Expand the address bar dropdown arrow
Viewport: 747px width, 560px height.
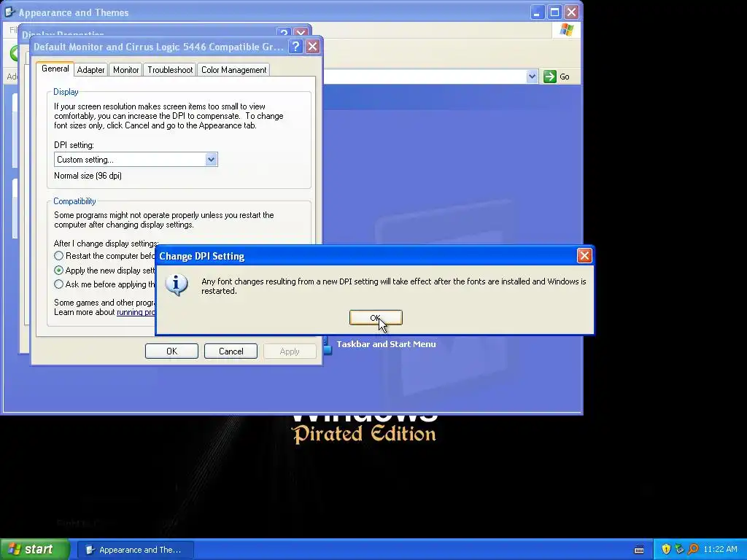(532, 76)
